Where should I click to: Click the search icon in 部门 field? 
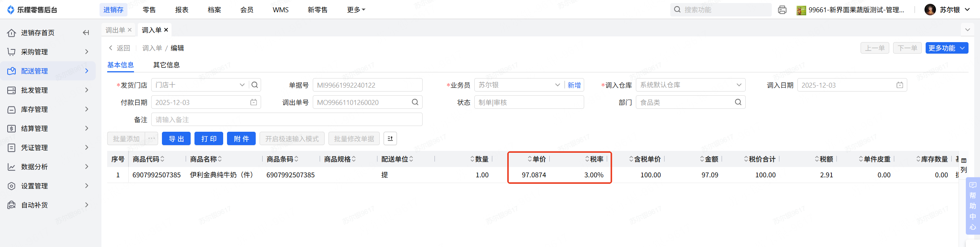(738, 102)
